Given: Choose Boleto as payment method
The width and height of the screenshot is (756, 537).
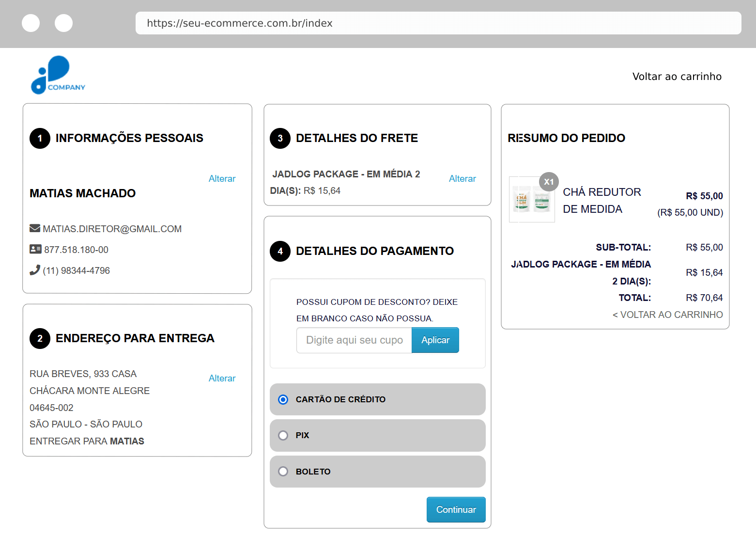Looking at the screenshot, I should [x=283, y=472].
